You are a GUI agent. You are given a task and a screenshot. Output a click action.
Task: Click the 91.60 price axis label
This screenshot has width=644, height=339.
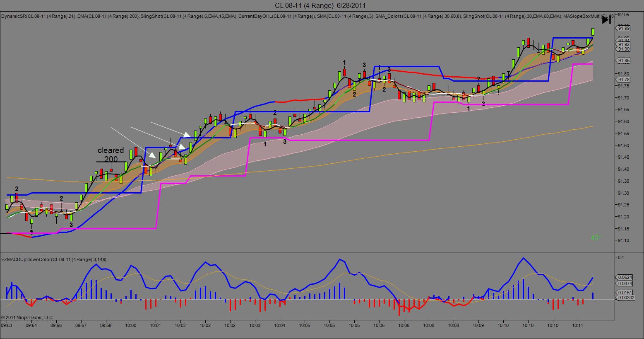pos(623,122)
